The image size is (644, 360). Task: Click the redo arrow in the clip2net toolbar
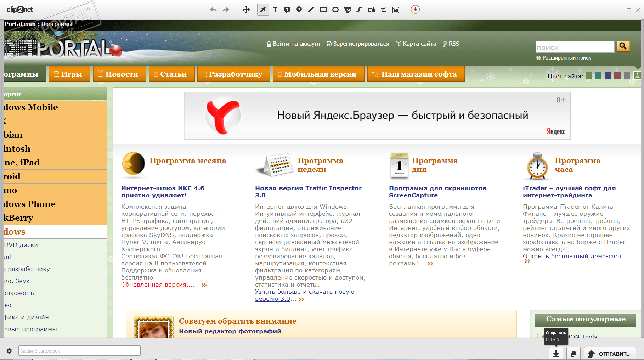(226, 10)
